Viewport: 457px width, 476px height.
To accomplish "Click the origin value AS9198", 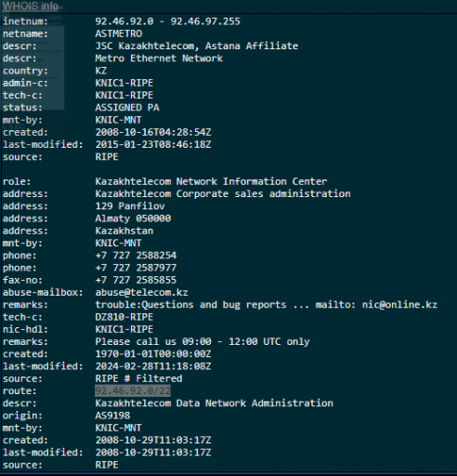I will point(112,416).
